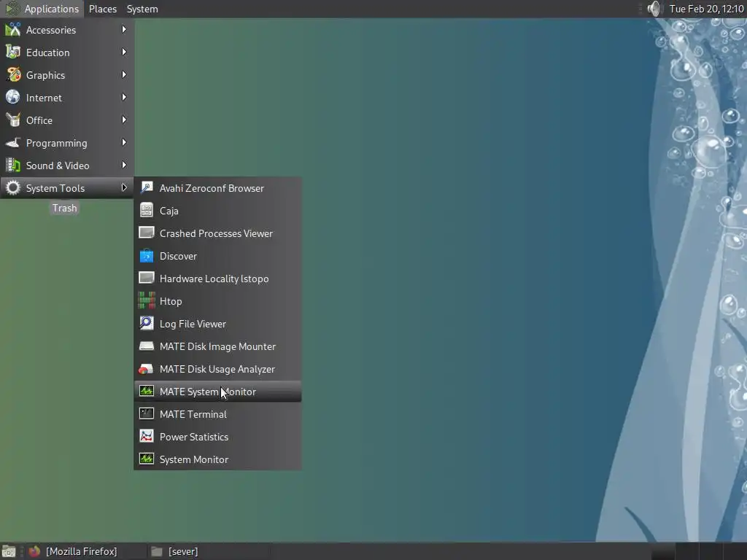
Task: Click the Htop icon
Action: coord(147,301)
